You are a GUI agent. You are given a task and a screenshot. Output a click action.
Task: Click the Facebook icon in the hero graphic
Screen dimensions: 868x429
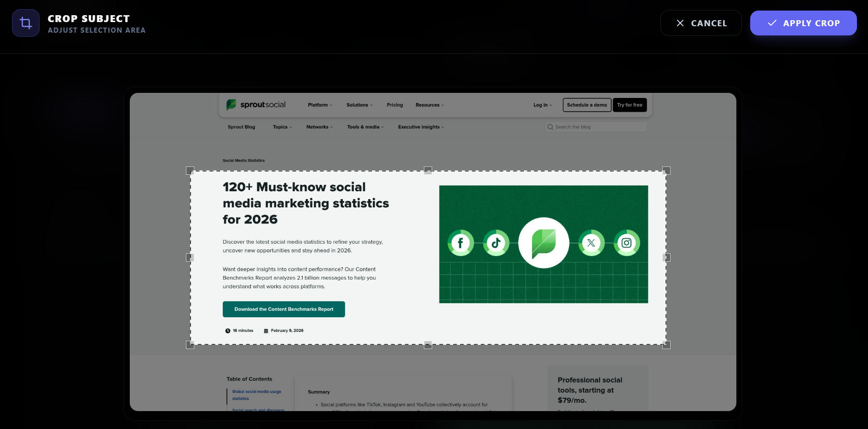pyautogui.click(x=460, y=243)
